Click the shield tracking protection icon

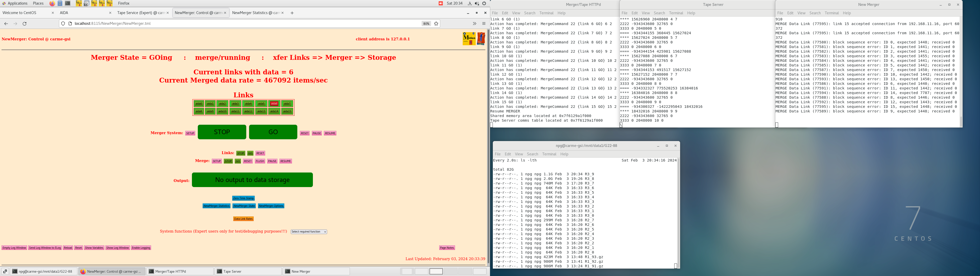[x=63, y=24]
